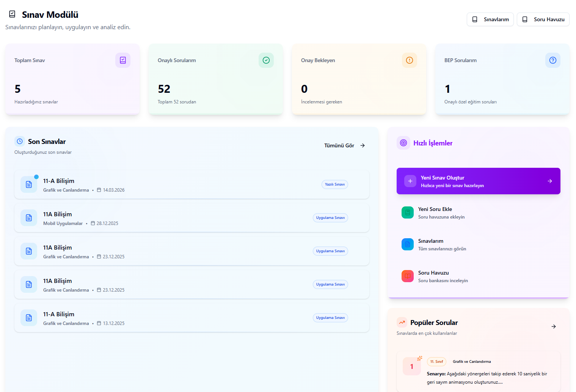The width and height of the screenshot is (576, 392).
Task: Click the orange alert icon on Onay Bekleyen
Action: (410, 60)
